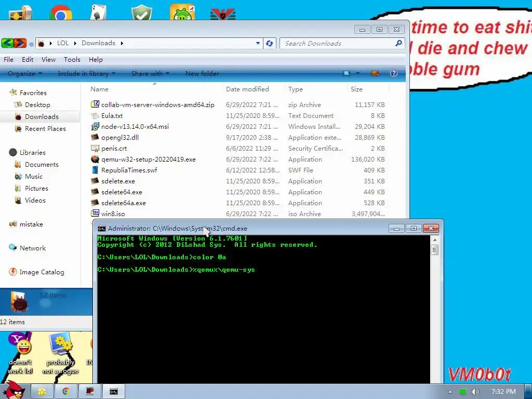Click the cmd scrollbar up arrow
This screenshot has height=399, width=532.
click(x=434, y=240)
